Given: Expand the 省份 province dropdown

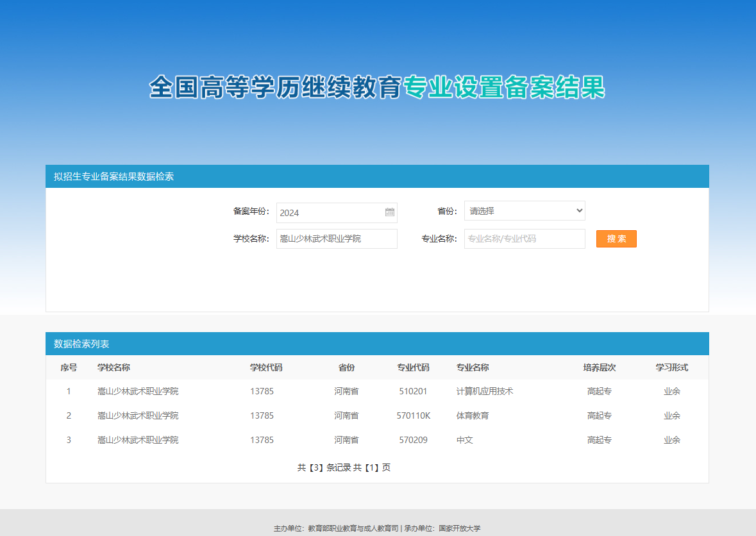Looking at the screenshot, I should (524, 211).
